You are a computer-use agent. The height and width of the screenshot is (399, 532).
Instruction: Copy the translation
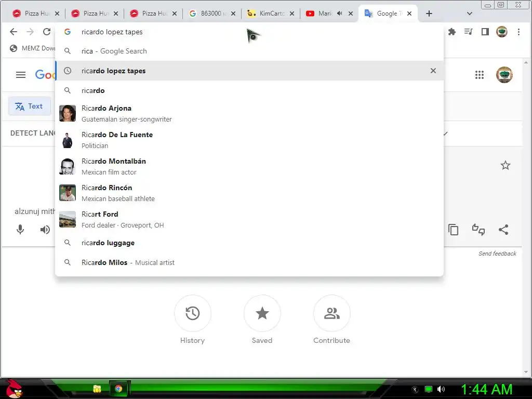pyautogui.click(x=453, y=230)
